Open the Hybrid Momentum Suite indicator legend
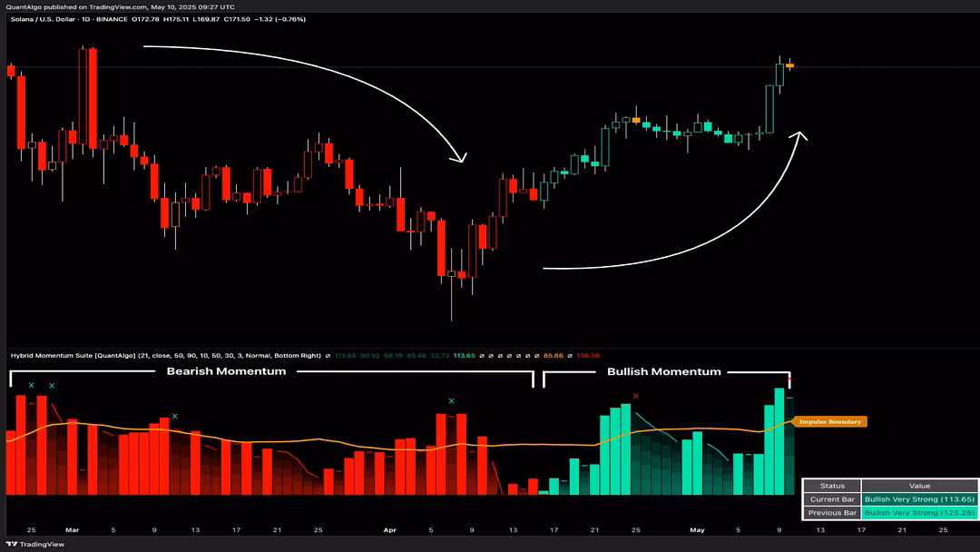Image resolution: width=980 pixels, height=552 pixels. [x=166, y=355]
